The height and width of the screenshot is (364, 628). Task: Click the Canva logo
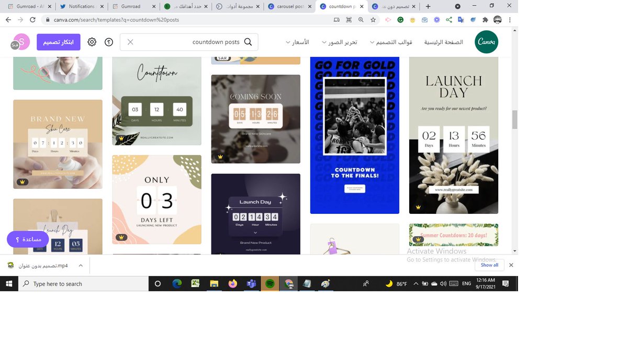pyautogui.click(x=486, y=42)
